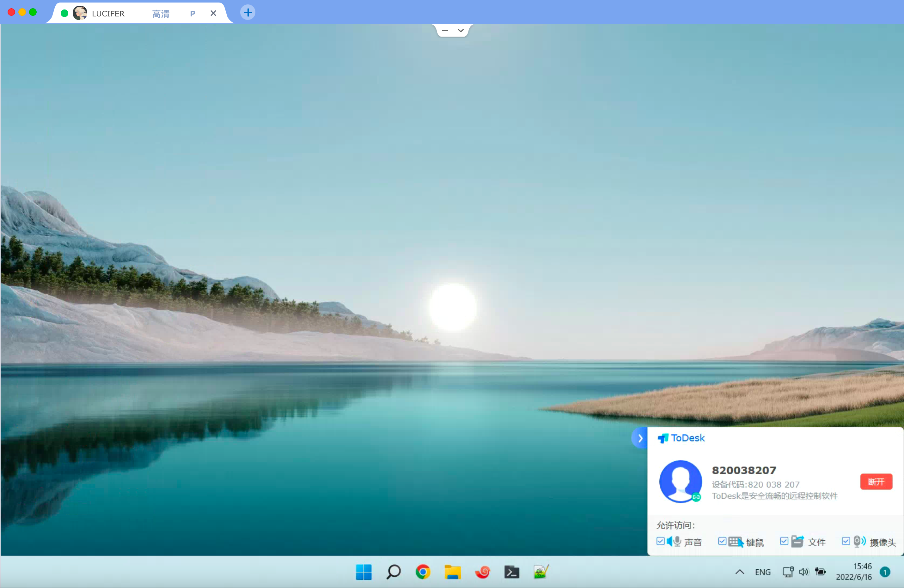Launch Google Chrome from the taskbar
Screen dimensions: 904x588
(423, 572)
